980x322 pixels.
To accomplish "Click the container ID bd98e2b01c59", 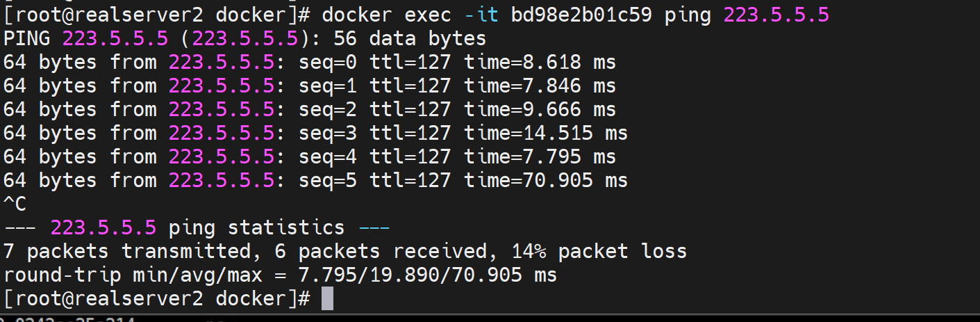I will click(581, 15).
